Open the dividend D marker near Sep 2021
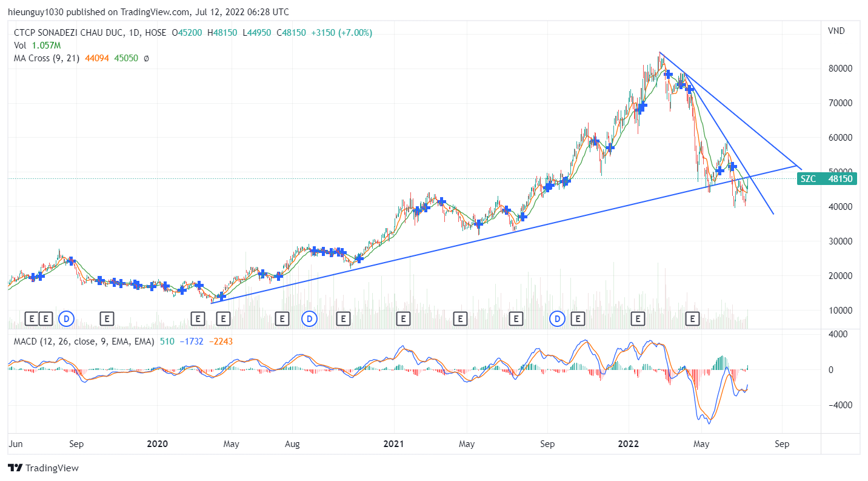 point(557,318)
